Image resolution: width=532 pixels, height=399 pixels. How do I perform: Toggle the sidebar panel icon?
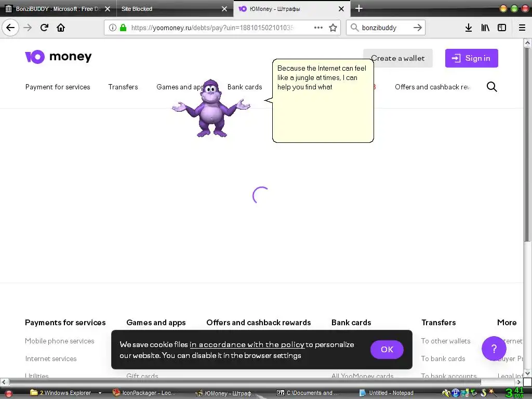(502, 28)
